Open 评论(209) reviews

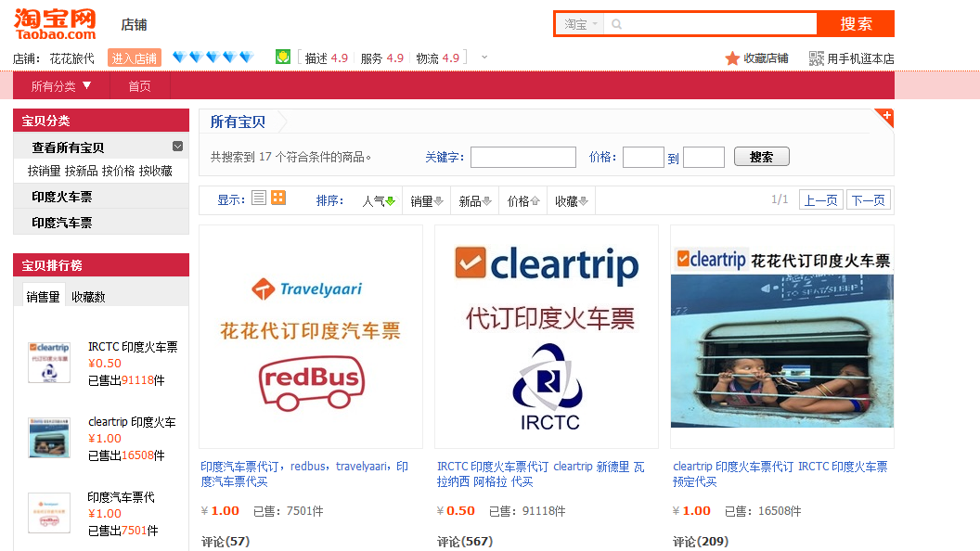point(700,542)
